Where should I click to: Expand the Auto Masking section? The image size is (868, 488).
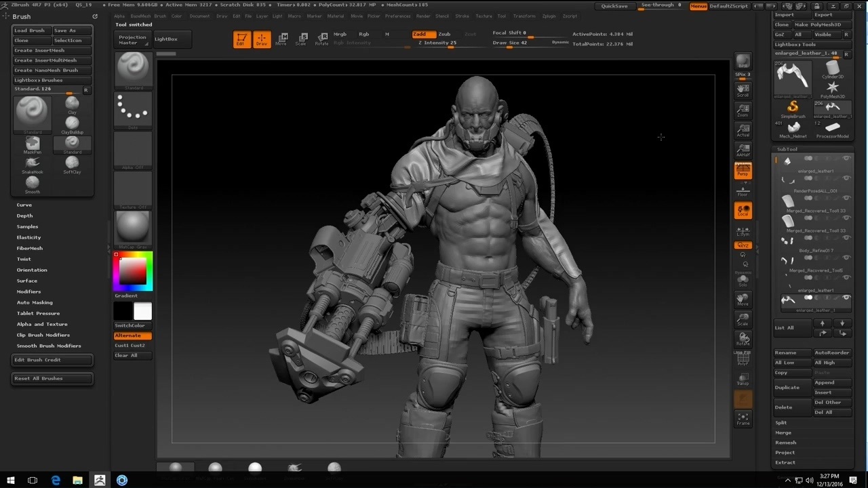35,302
